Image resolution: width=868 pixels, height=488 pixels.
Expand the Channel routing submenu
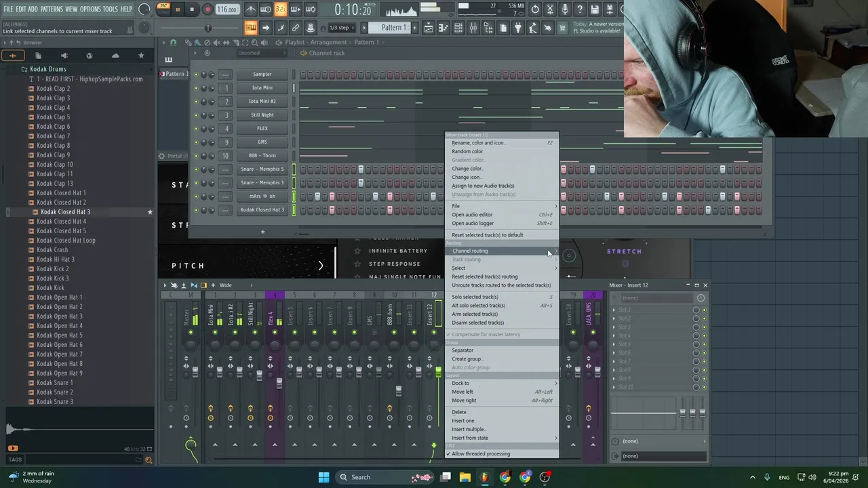[502, 251]
